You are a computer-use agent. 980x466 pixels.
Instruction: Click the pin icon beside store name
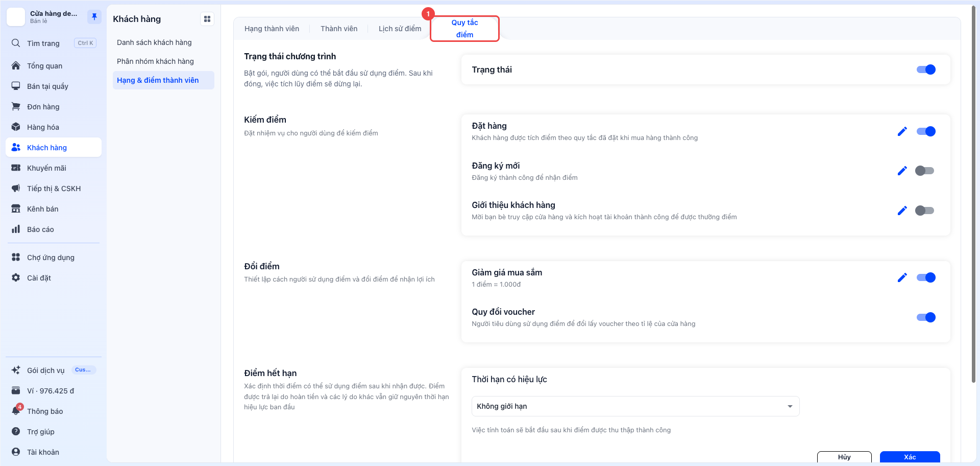[94, 17]
